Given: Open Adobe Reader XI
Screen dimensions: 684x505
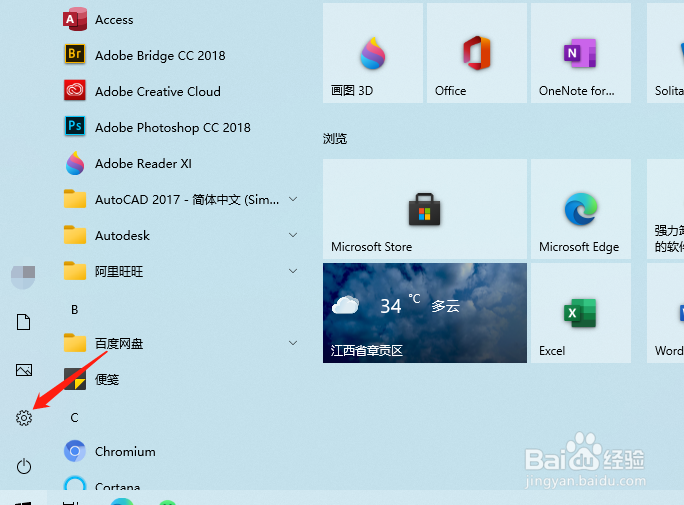Looking at the screenshot, I should (127, 164).
